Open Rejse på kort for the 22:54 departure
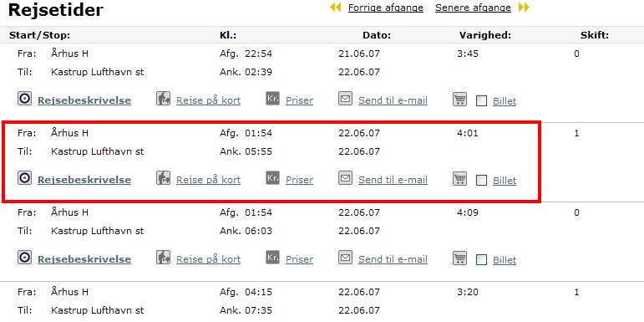 (208, 100)
